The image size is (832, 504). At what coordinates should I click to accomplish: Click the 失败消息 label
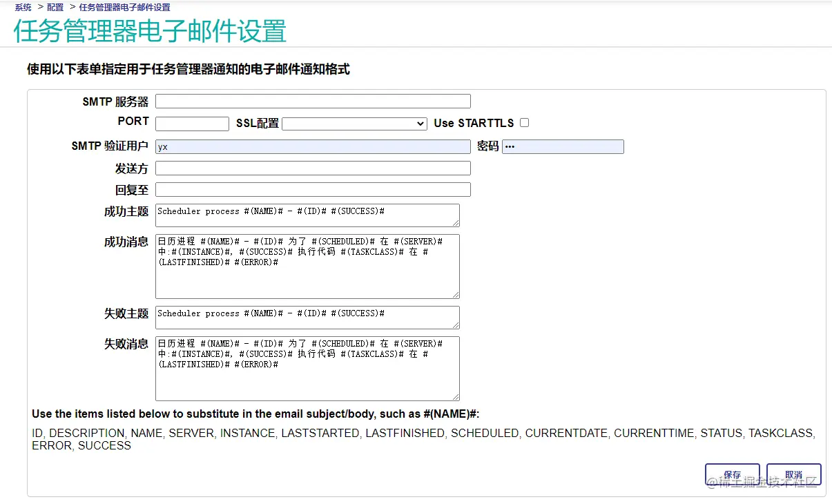click(126, 344)
